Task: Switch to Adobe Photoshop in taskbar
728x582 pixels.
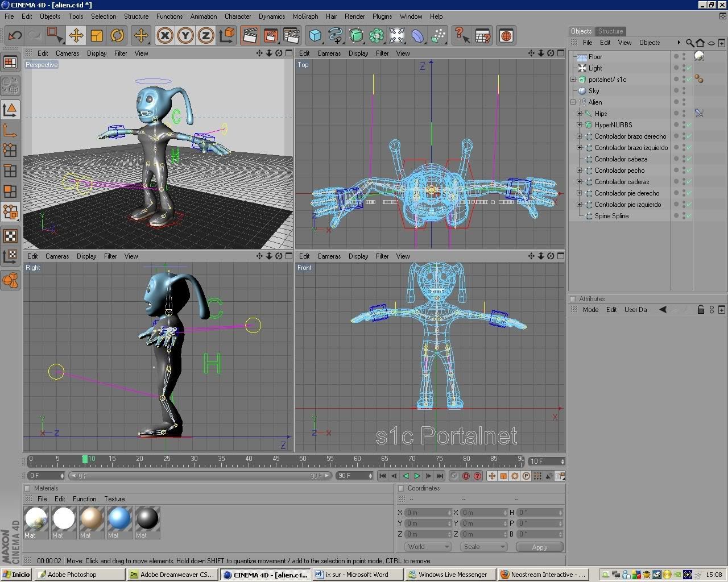Action: coord(80,575)
